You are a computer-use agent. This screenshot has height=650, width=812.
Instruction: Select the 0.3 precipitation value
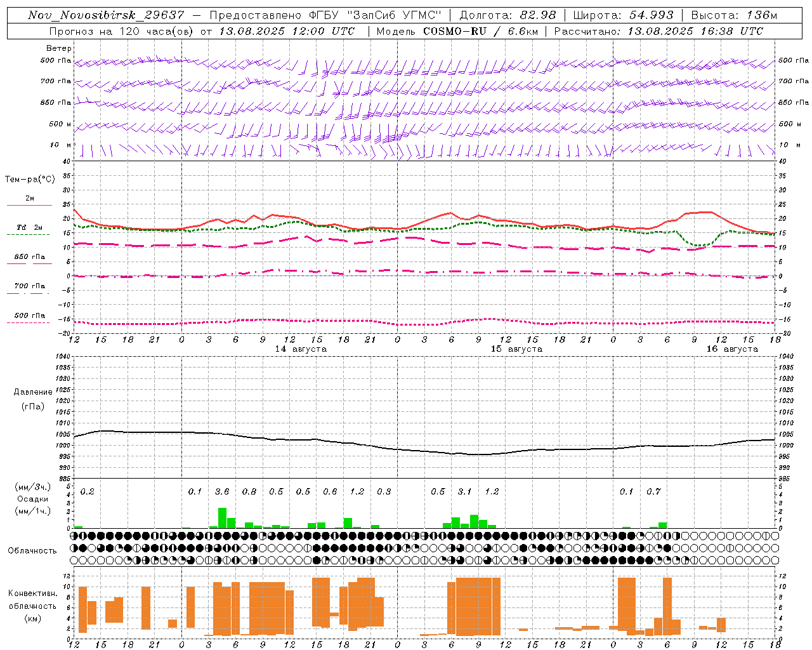(384, 491)
